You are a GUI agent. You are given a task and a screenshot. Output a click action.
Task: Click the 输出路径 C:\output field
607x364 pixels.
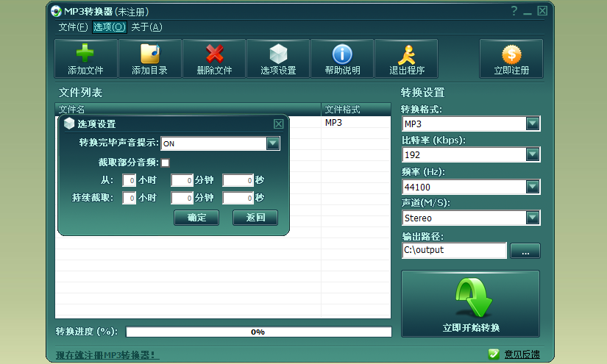[x=454, y=250]
